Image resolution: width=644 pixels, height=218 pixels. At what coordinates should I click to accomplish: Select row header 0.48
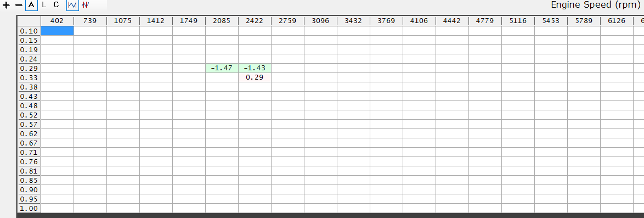coord(29,106)
